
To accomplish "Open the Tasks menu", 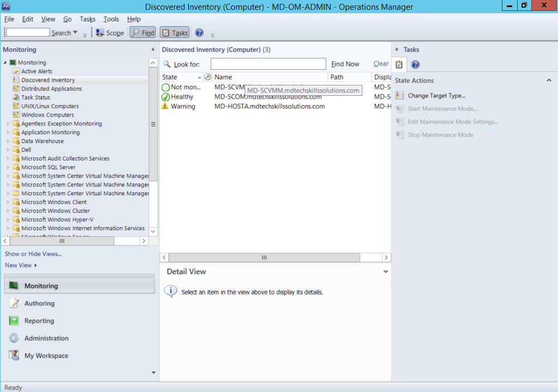I will (x=88, y=19).
